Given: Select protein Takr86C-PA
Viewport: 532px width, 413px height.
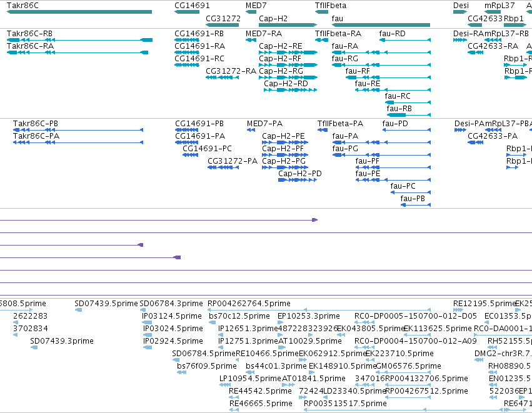Looking at the screenshot, I should (36, 136).
